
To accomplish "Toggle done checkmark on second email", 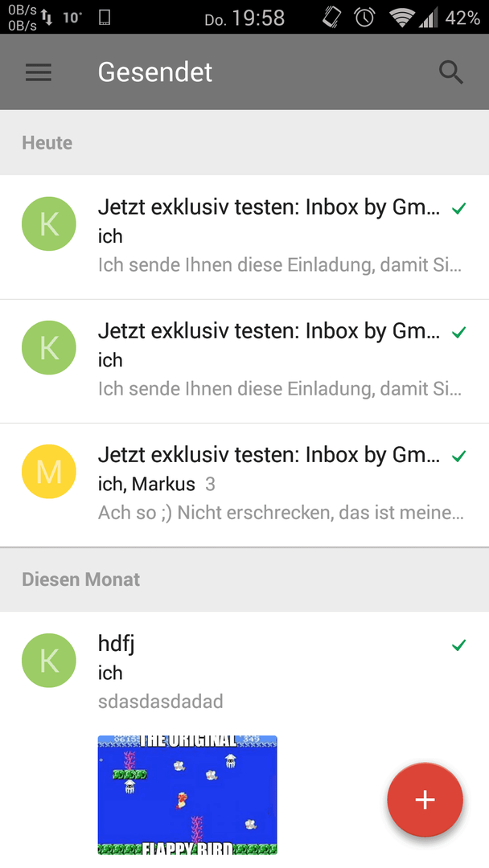I will [458, 333].
